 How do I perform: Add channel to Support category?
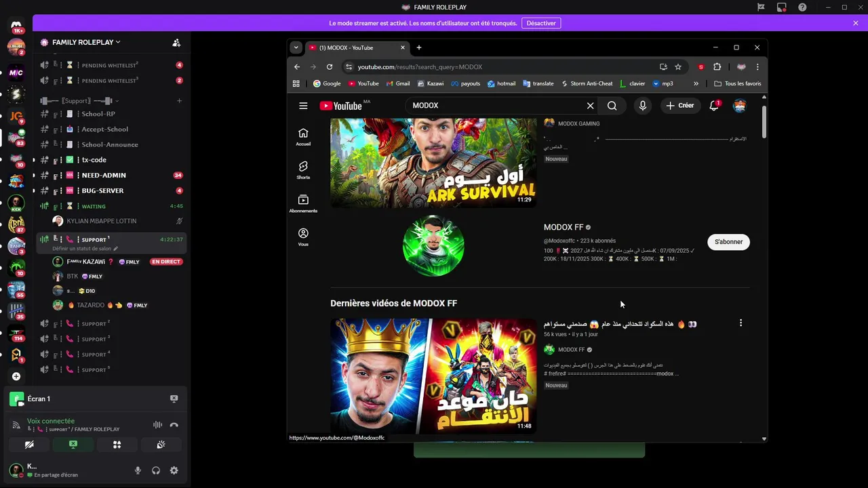pyautogui.click(x=179, y=101)
